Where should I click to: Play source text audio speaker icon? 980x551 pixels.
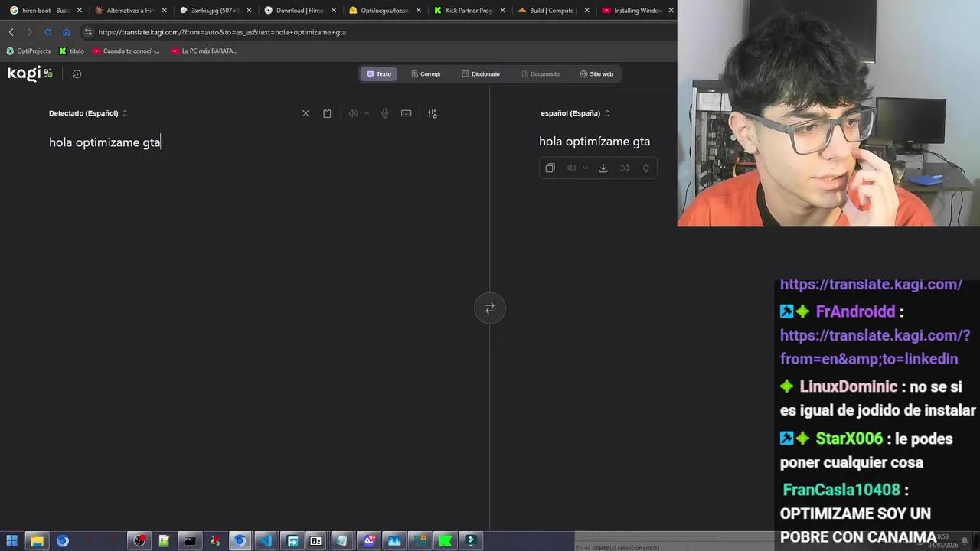click(353, 113)
